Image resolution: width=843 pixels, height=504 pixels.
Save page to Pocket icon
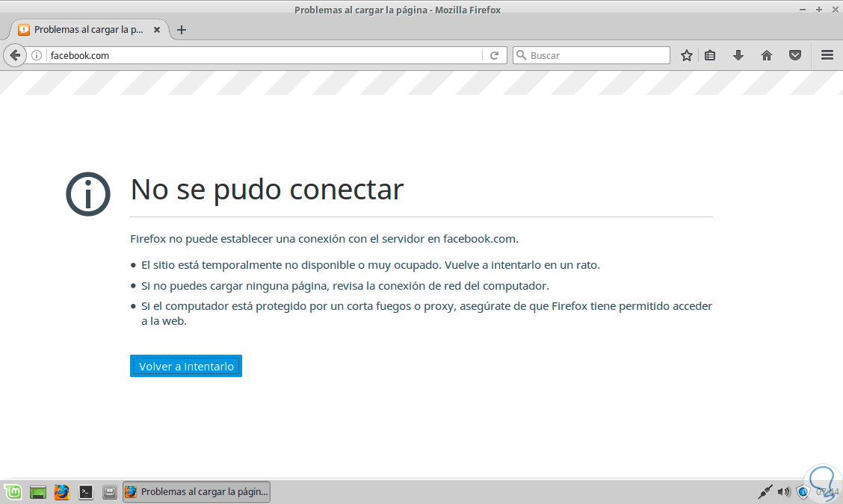795,55
